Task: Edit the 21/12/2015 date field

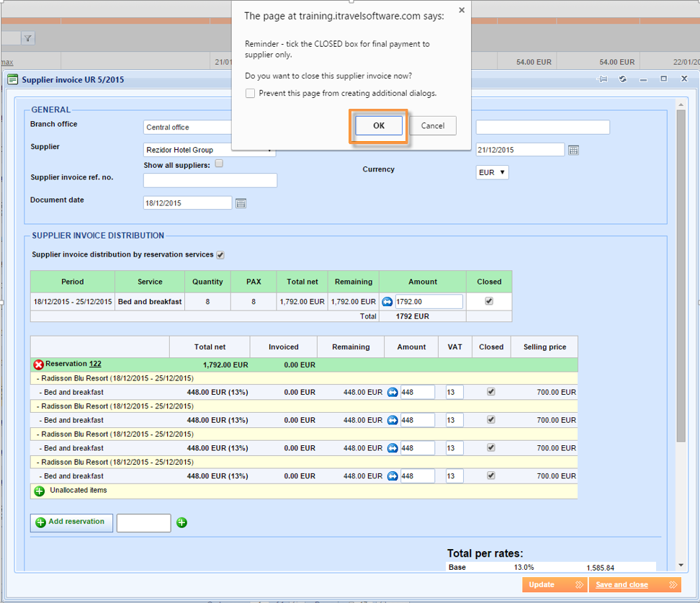Action: [520, 150]
